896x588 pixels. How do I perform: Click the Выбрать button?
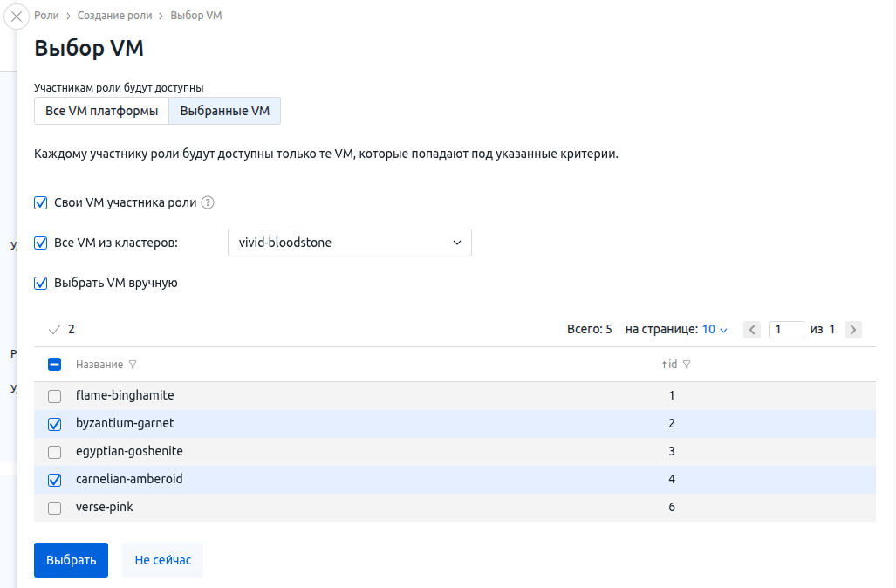[x=71, y=560]
